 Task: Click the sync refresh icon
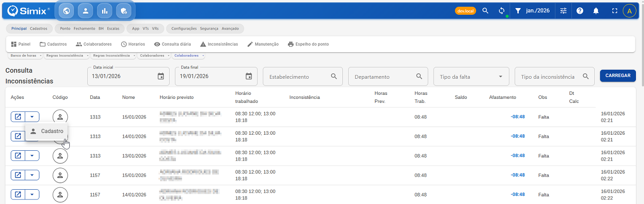[502, 11]
